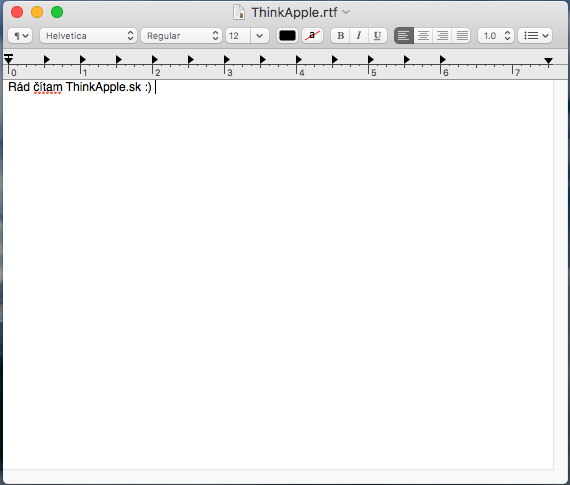Select the tab stop at ruler mark 5
The image size is (570, 485).
pos(370,59)
